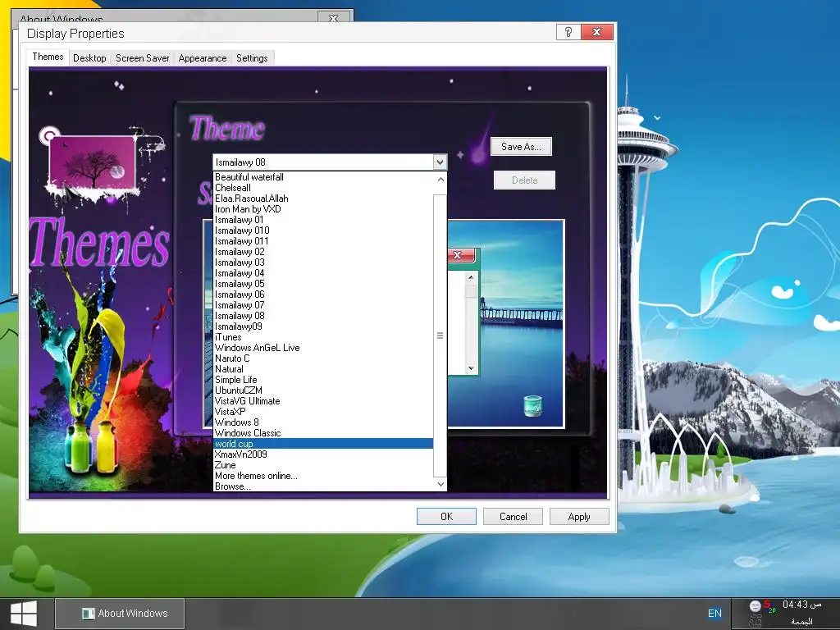840x630 pixels.
Task: Pick the Ismailawy 011 theme
Action: tap(323, 241)
